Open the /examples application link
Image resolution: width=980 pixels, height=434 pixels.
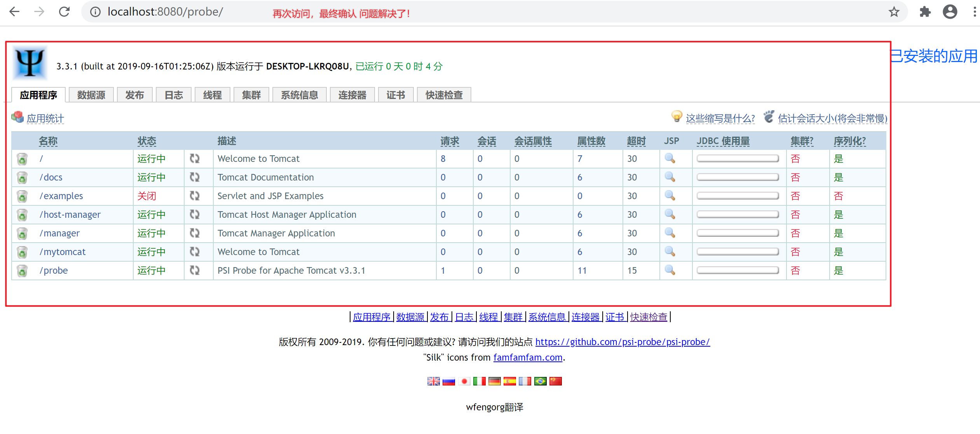pos(61,196)
